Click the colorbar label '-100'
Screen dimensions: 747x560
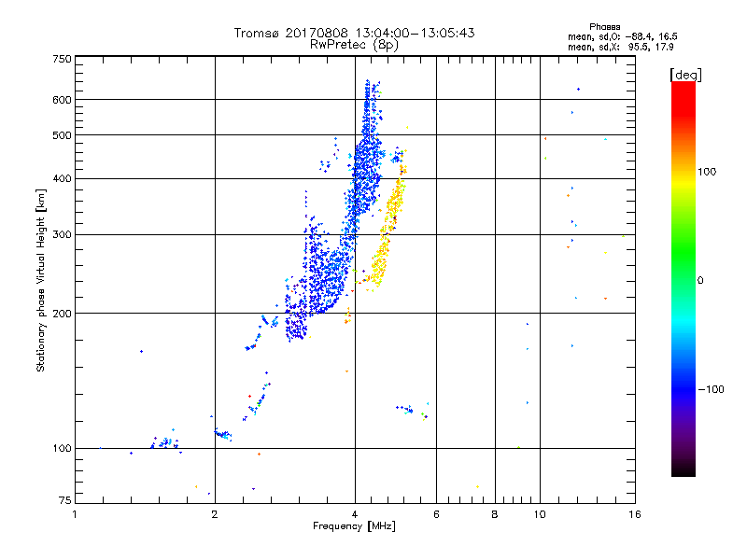[711, 389]
